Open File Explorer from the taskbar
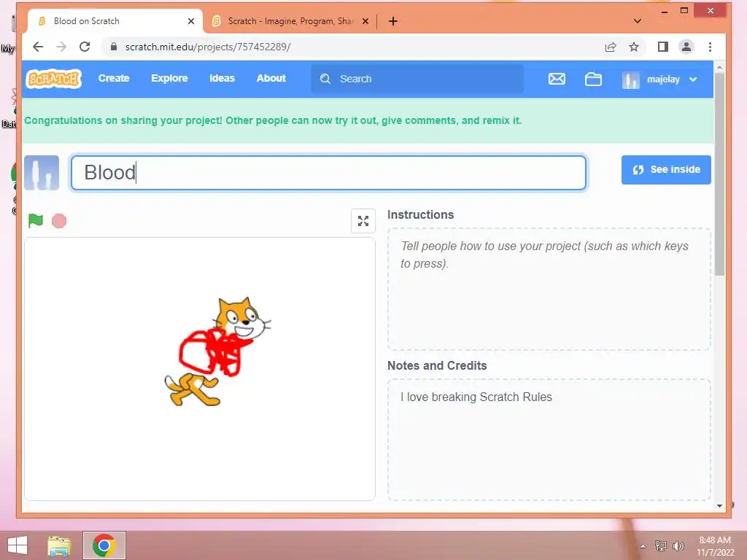 [59, 545]
